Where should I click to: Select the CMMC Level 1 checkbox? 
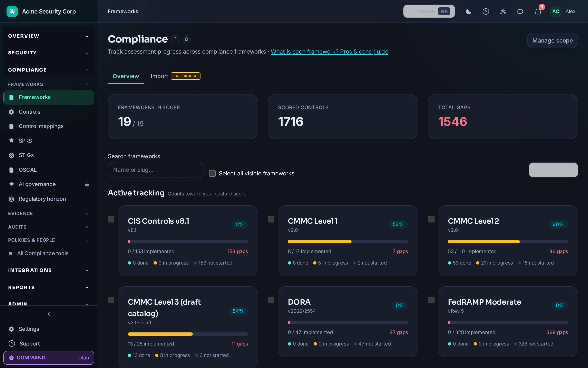[271, 219]
